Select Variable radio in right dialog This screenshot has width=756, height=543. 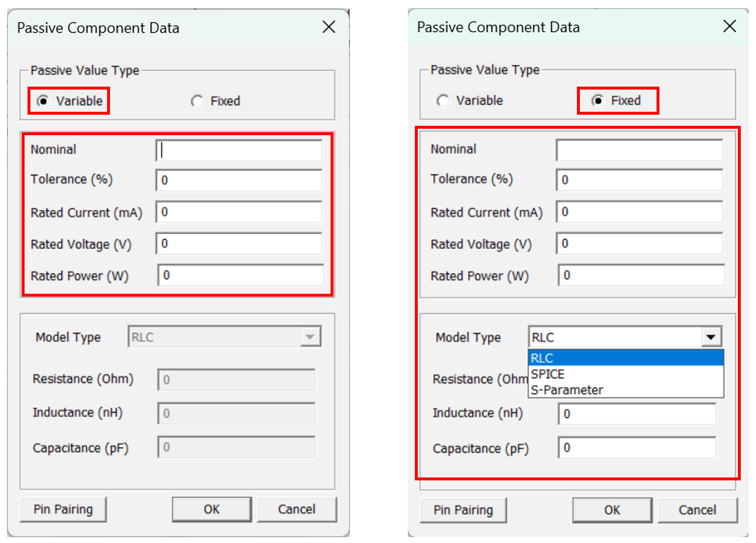(x=444, y=101)
